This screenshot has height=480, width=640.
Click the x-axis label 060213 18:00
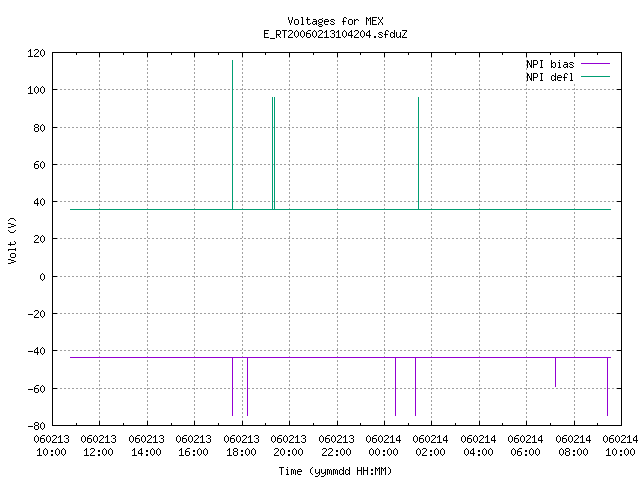coord(241,446)
